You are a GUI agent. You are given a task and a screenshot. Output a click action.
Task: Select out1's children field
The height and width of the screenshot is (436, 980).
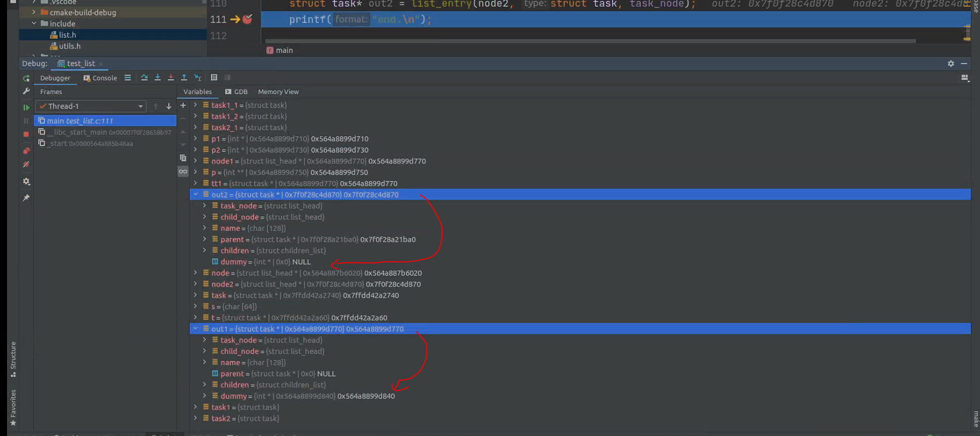pyautogui.click(x=580, y=385)
